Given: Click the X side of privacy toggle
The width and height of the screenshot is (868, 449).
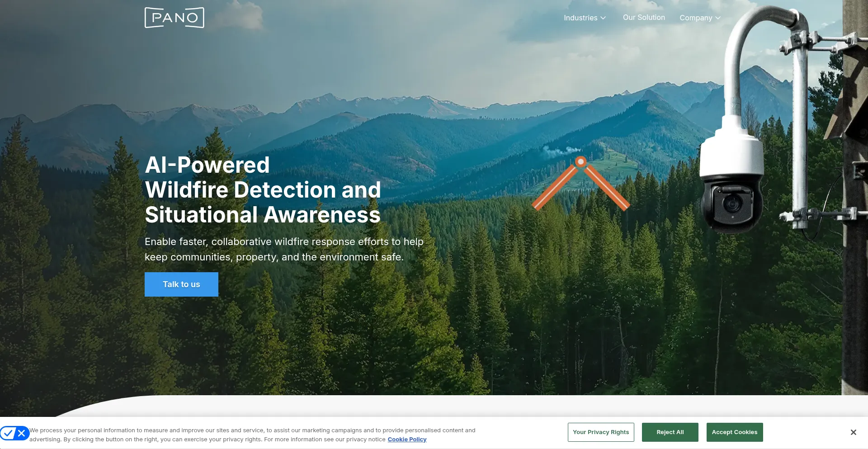Looking at the screenshot, I should [x=21, y=433].
